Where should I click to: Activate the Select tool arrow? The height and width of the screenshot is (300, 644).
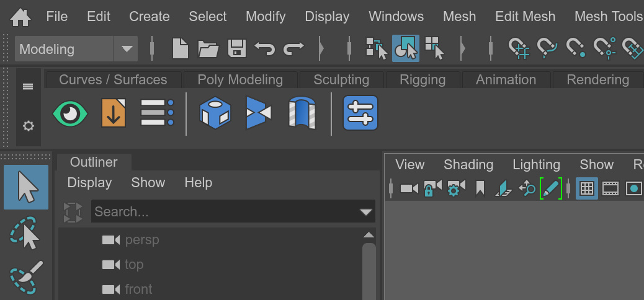[x=26, y=187]
